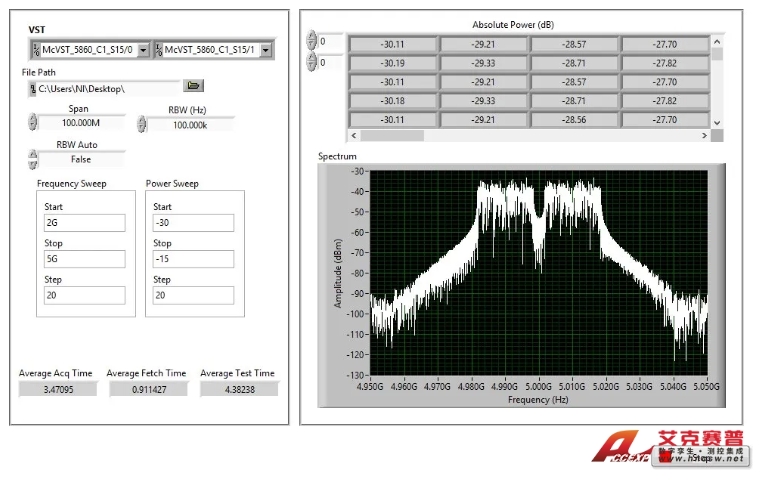The image size is (764, 480).
Task: Select the Power Sweep Step field
Action: pyautogui.click(x=193, y=295)
